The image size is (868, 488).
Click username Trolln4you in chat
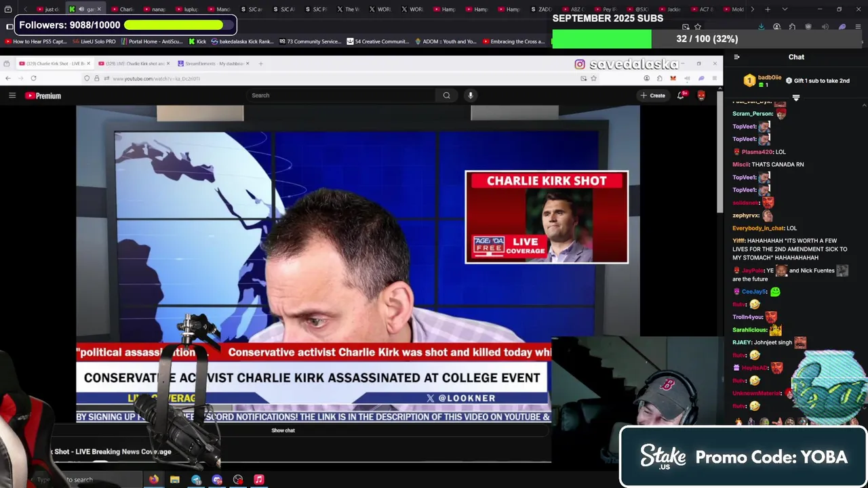(x=747, y=317)
